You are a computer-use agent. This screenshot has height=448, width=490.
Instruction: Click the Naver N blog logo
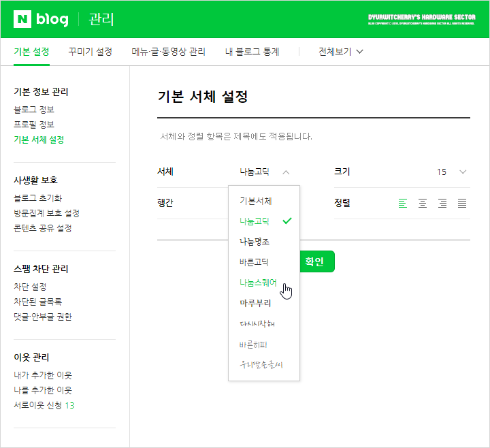pyautogui.click(x=41, y=19)
